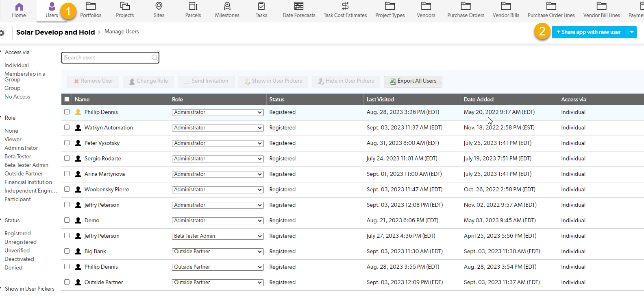Open role dropdown for Woobensky Pierre
Image resolution: width=644 pixels, height=298 pixels.
click(218, 190)
